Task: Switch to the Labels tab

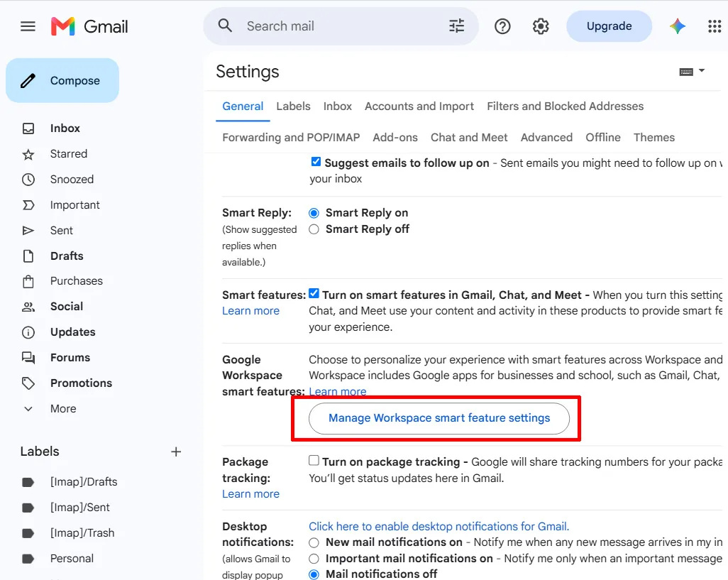Action: (293, 106)
